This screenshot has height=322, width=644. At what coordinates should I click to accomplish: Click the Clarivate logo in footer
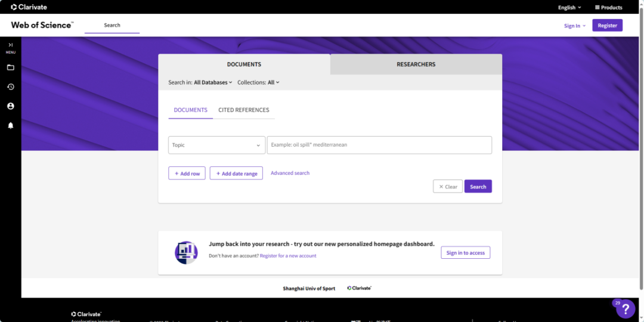(86, 314)
